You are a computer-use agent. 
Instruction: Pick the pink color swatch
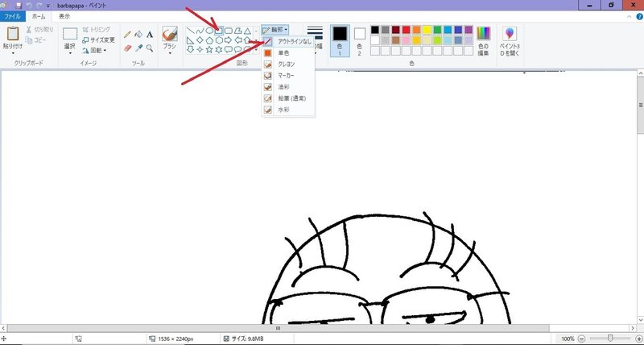[x=407, y=40]
